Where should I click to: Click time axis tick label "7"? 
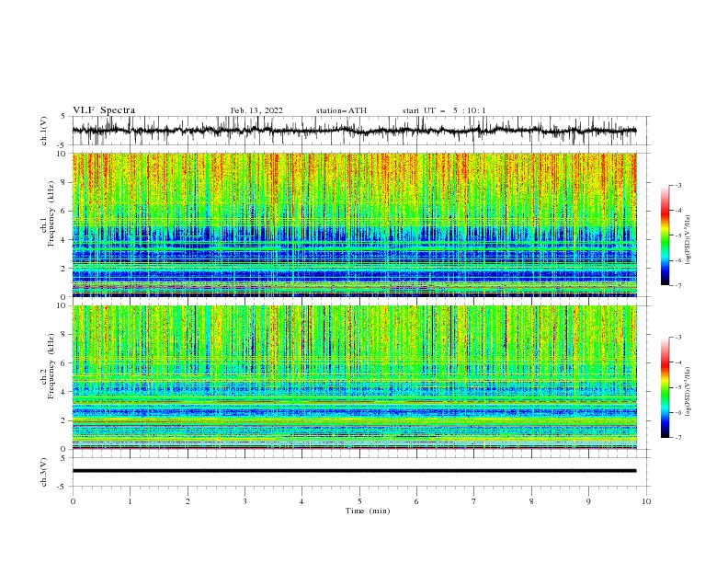tap(474, 501)
